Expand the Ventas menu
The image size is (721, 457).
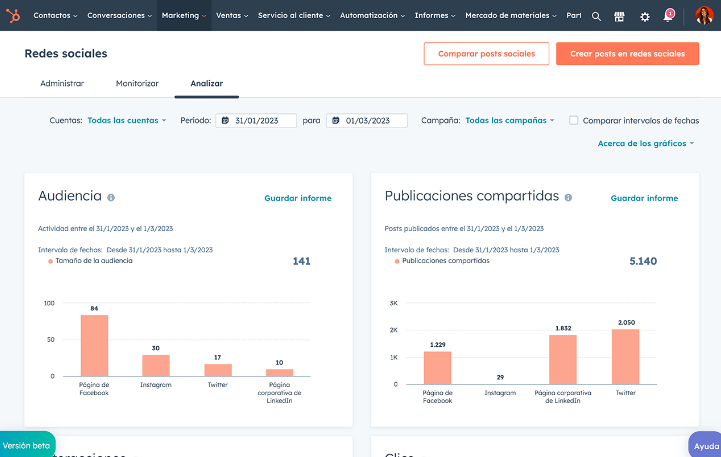click(x=232, y=16)
